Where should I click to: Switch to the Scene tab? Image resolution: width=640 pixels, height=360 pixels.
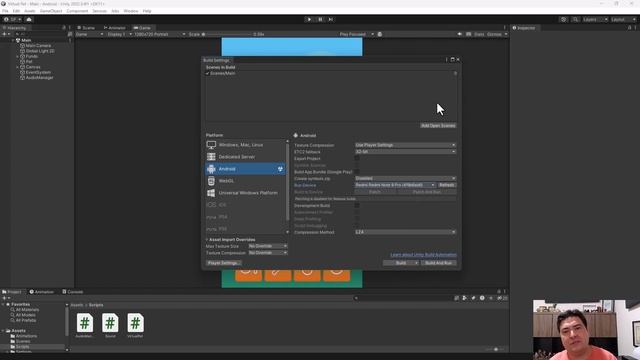click(x=86, y=28)
